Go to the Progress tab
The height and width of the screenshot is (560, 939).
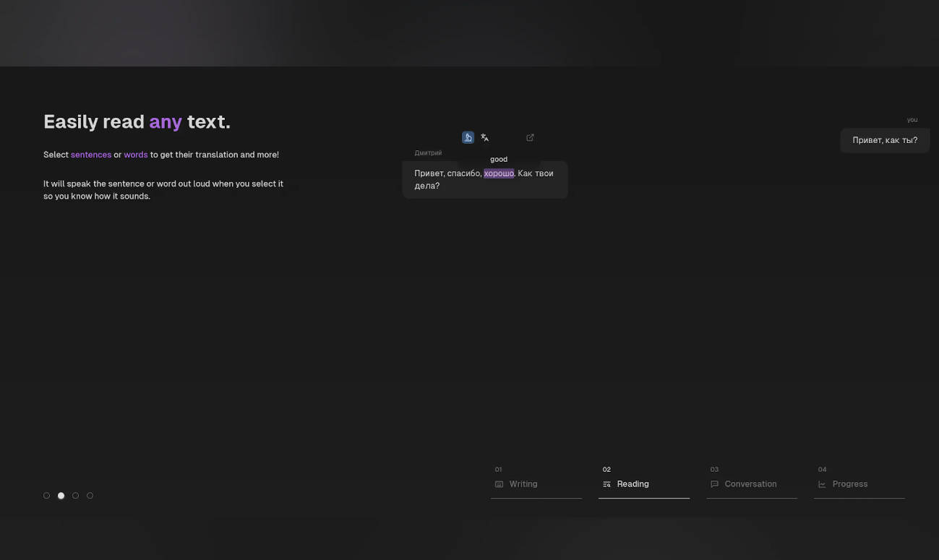(849, 484)
